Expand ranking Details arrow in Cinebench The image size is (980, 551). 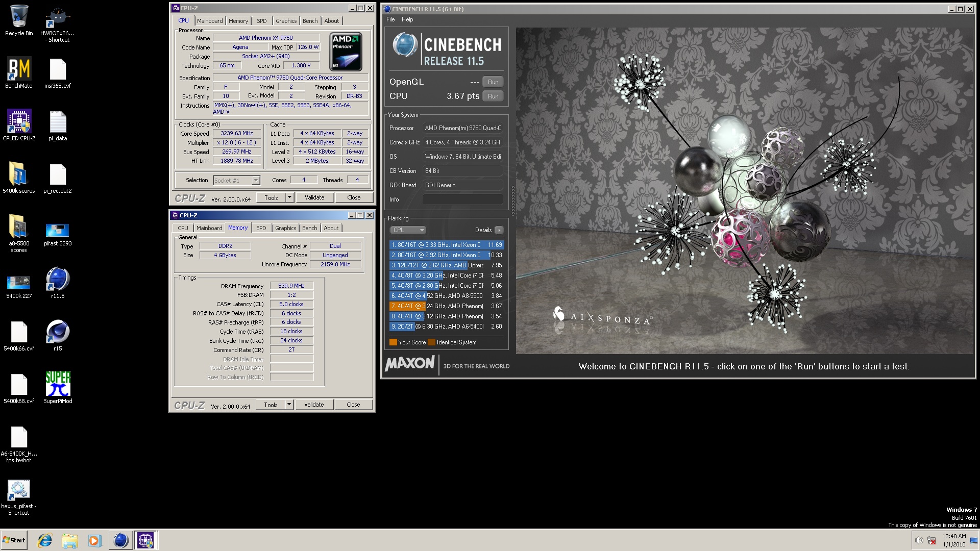tap(499, 230)
